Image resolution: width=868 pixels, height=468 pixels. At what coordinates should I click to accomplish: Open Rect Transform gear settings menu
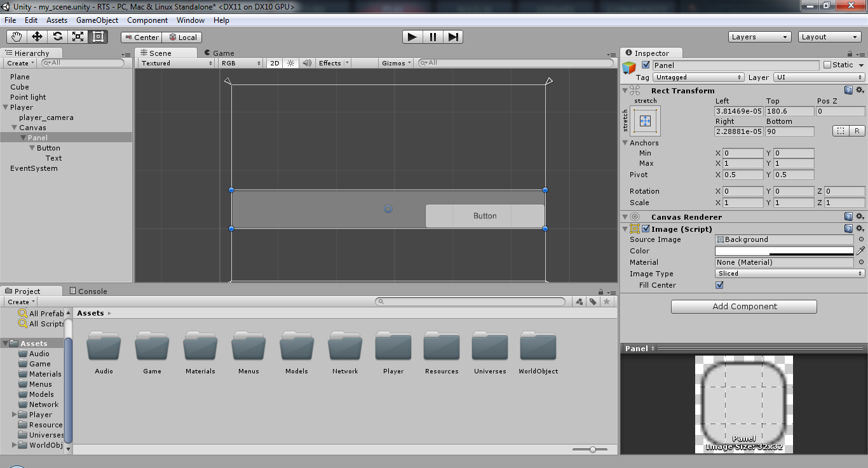[x=860, y=90]
